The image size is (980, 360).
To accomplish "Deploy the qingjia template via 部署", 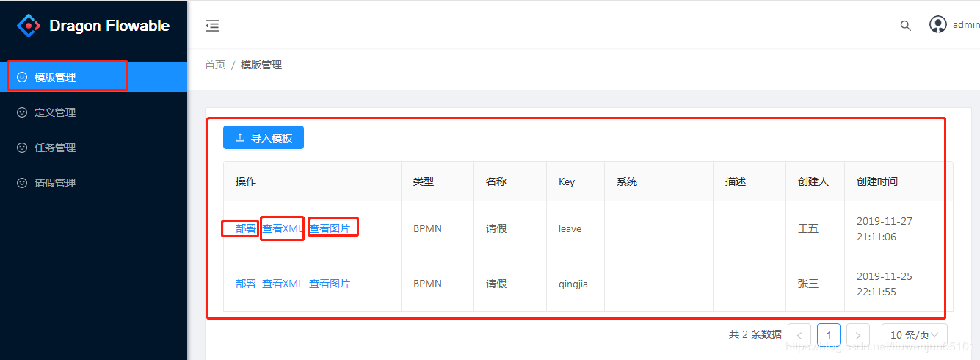I will pos(246,284).
